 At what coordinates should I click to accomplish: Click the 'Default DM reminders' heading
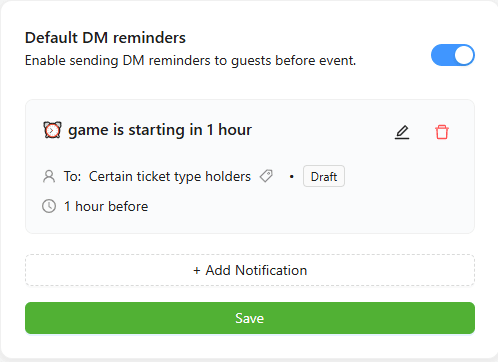105,38
